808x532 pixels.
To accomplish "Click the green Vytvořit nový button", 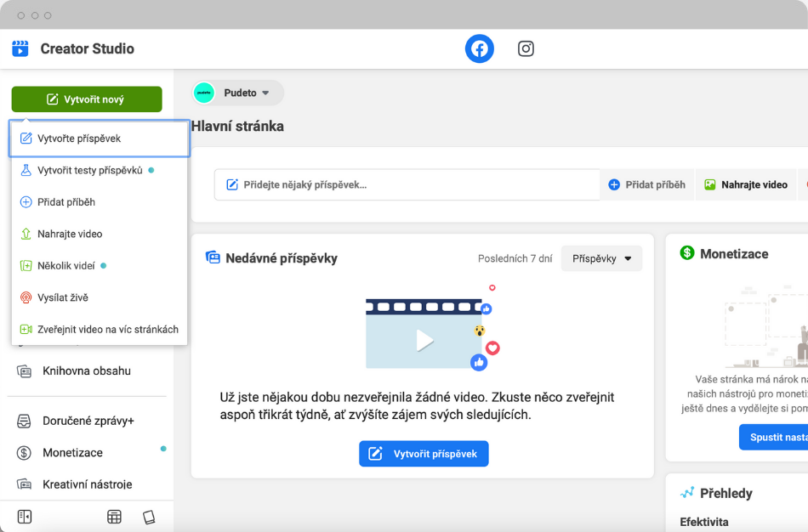I will (x=87, y=99).
